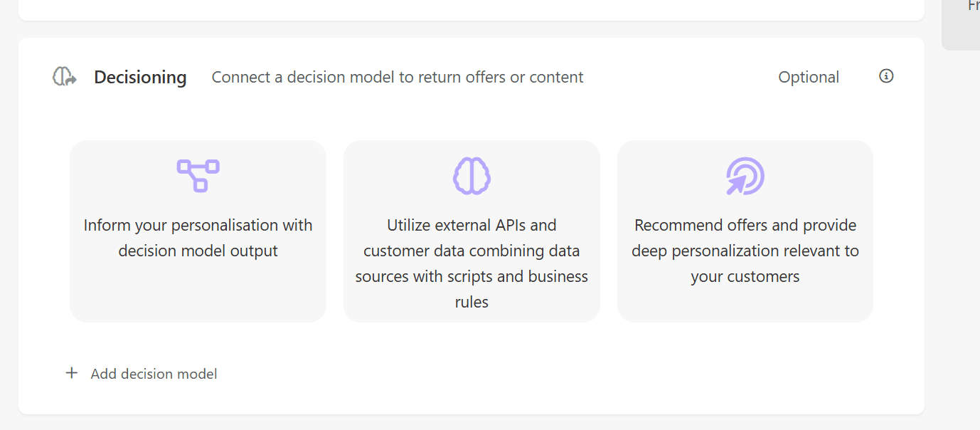Click the Optional label
The height and width of the screenshot is (430, 980).
click(809, 77)
